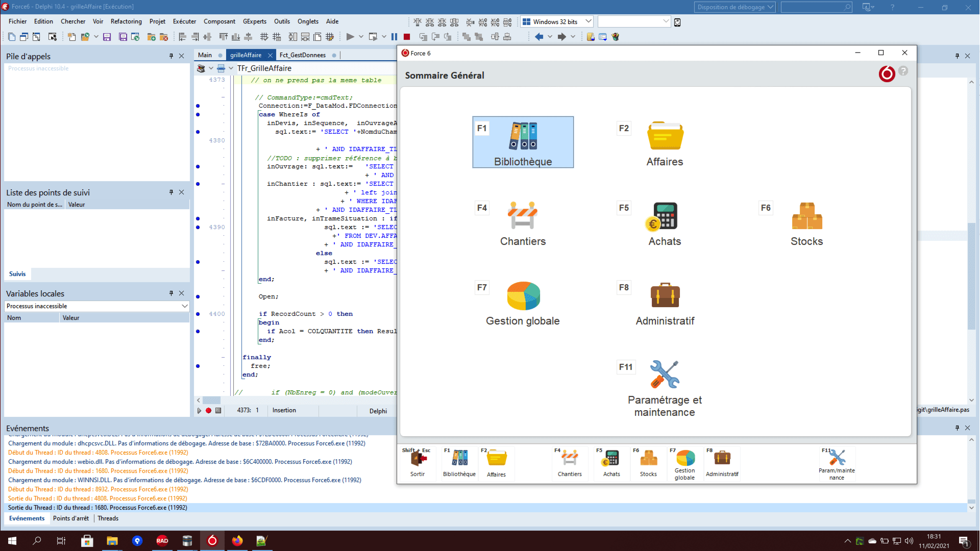Open Firefox from the taskbar
980x551 pixels.
click(237, 541)
